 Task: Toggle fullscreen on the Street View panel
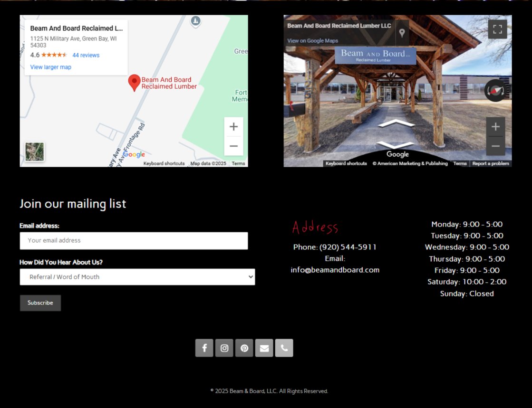point(497,29)
